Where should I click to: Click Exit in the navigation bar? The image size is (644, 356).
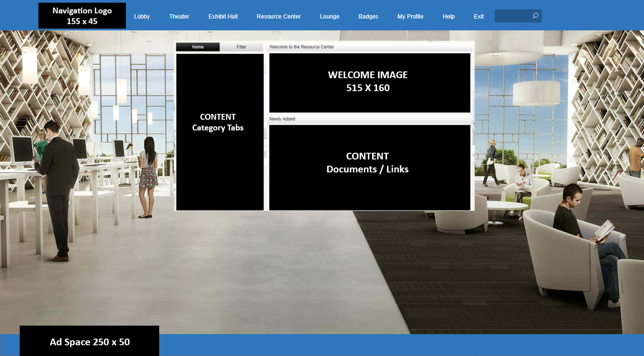(479, 17)
